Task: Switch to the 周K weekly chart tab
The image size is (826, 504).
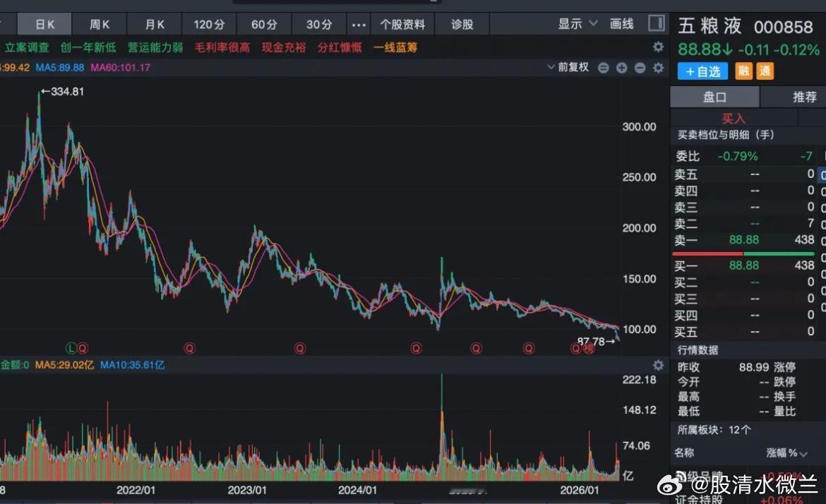Action: [99, 24]
